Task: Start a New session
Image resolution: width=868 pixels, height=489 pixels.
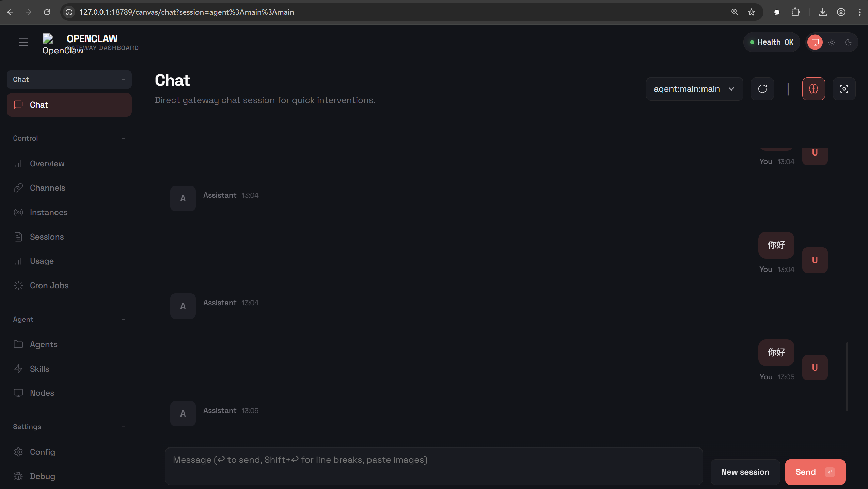Action: pyautogui.click(x=745, y=472)
